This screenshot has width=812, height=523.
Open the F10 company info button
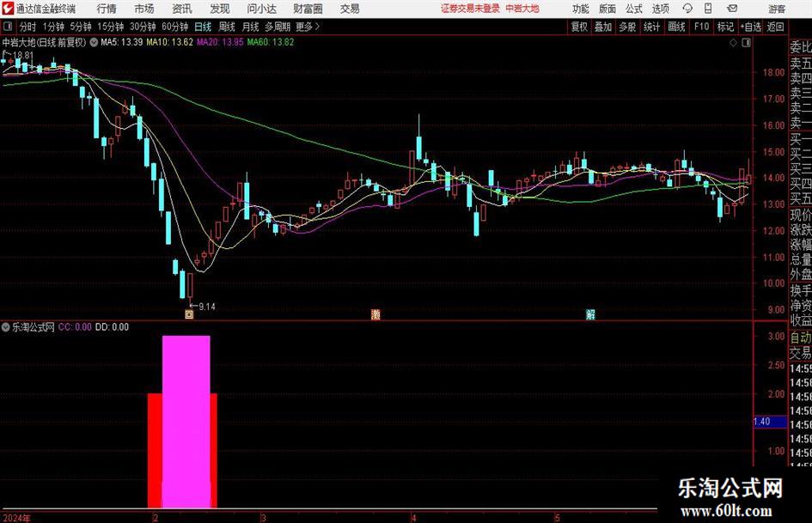pos(701,27)
